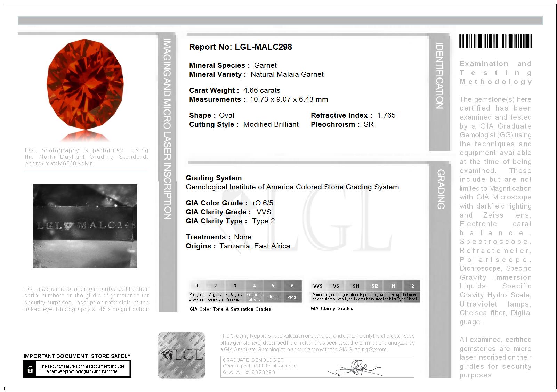Click color tone swatch 5 Intense
This screenshot has width=557, height=392.
point(273,291)
